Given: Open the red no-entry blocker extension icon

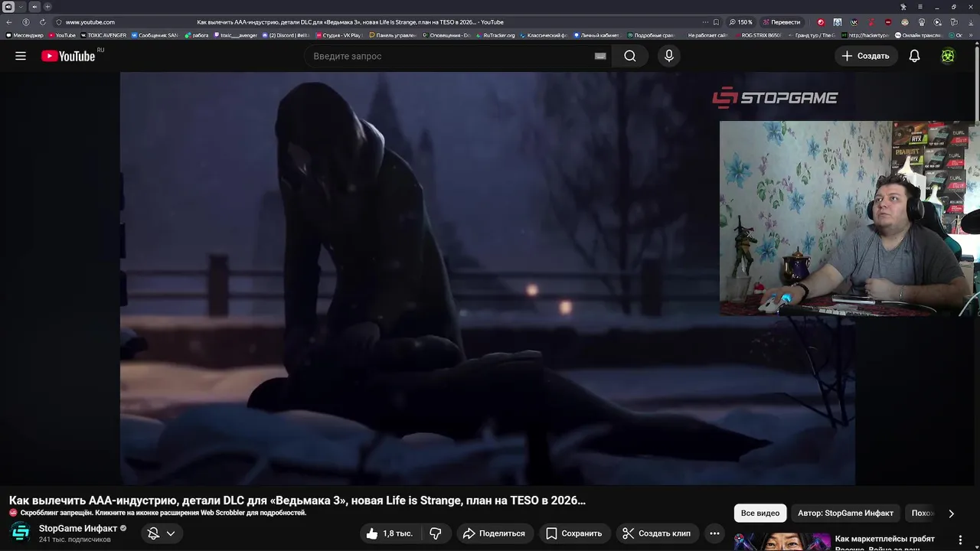Looking at the screenshot, I should (x=888, y=22).
